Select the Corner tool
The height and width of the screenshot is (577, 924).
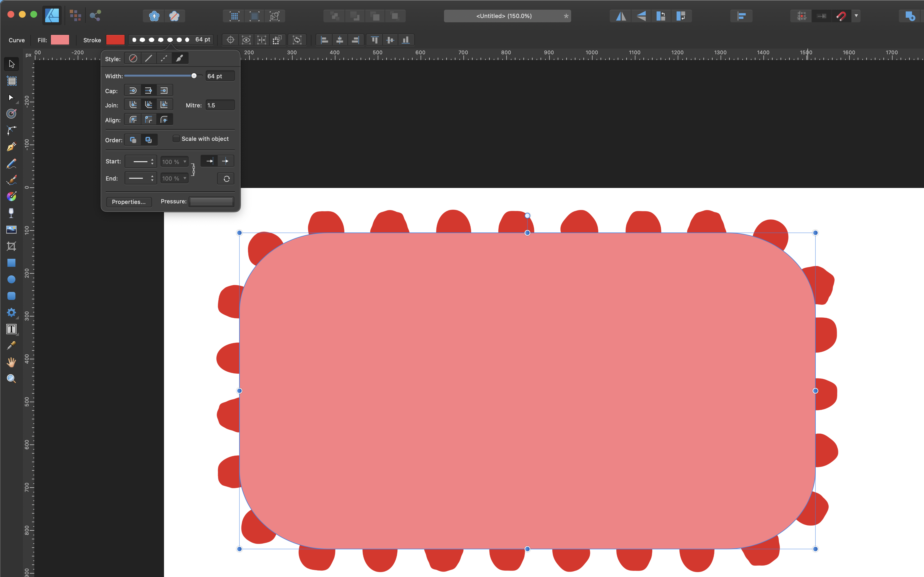click(x=11, y=130)
